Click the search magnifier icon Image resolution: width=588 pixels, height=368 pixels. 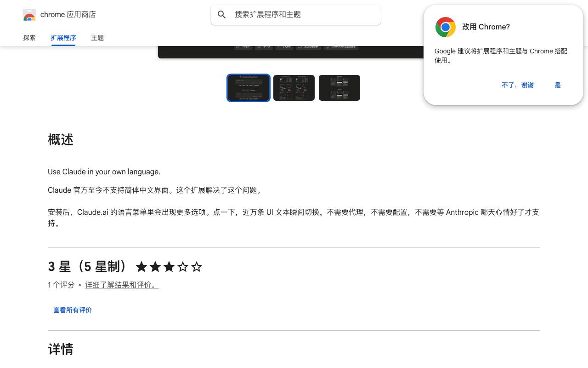[222, 15]
